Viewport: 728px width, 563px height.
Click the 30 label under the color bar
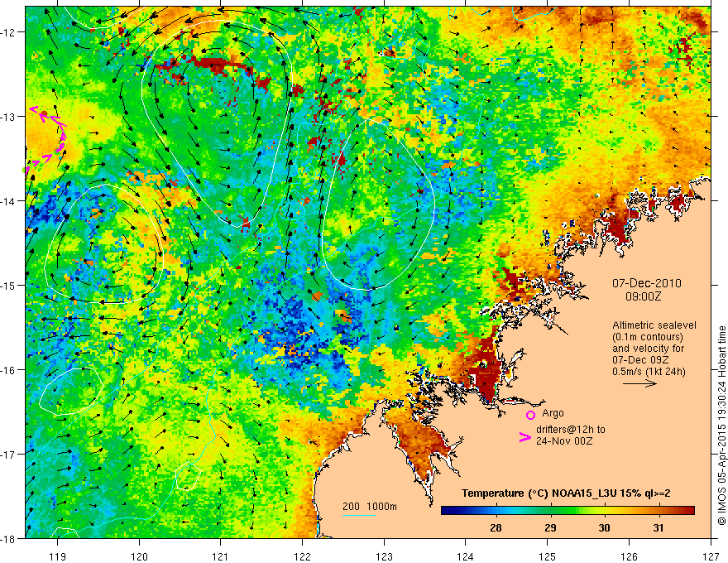coord(604,527)
